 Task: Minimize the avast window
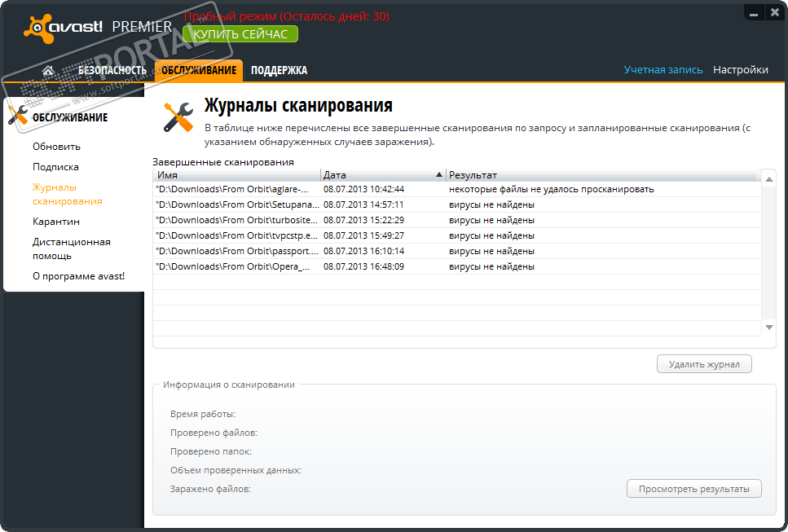coord(753,14)
